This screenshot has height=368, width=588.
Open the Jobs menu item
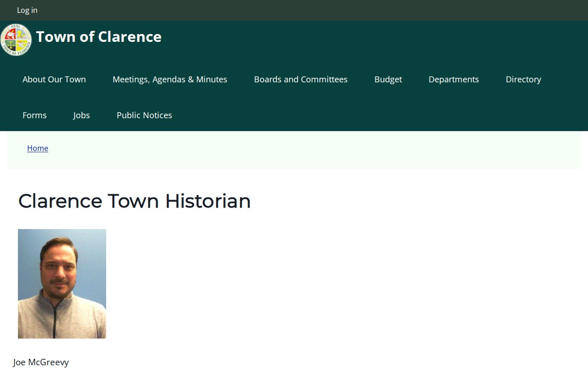click(x=82, y=115)
